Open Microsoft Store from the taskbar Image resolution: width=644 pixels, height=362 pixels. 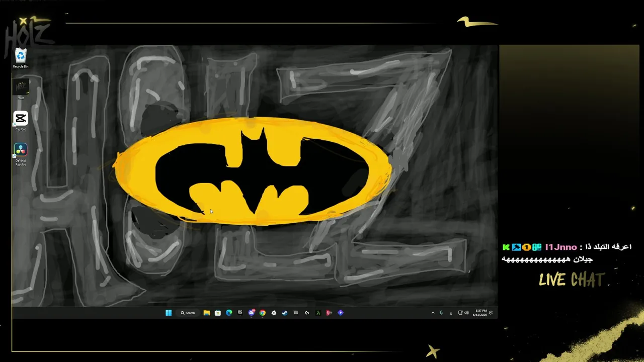coord(217,313)
